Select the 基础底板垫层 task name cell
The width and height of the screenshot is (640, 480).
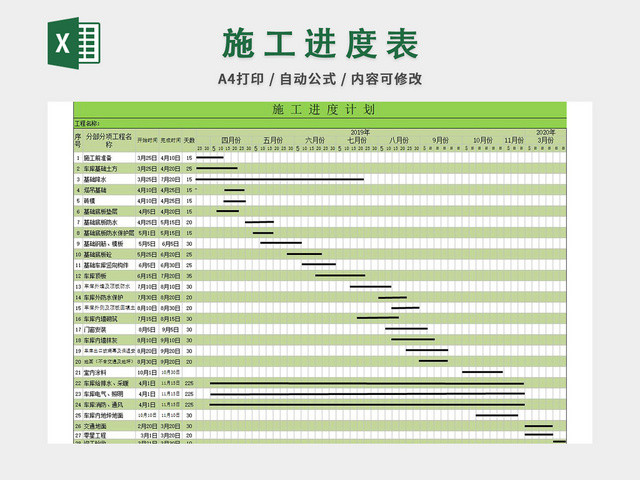coord(109,211)
